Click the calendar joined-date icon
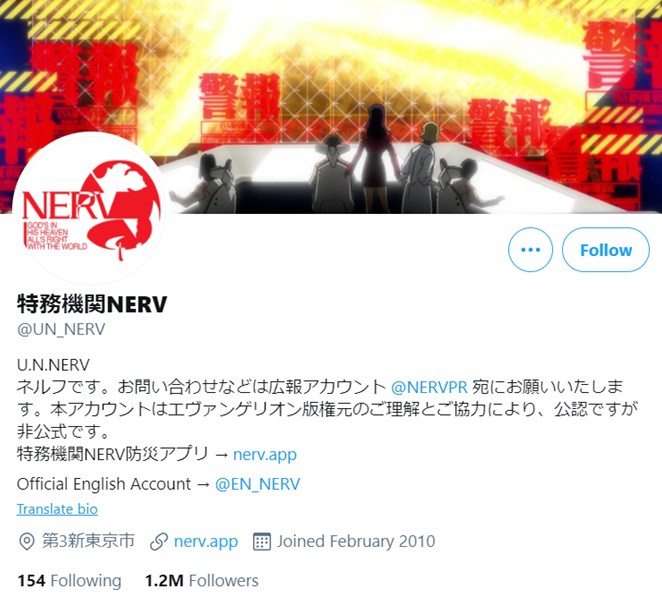Viewport: 662px width, 600px height. 261,542
